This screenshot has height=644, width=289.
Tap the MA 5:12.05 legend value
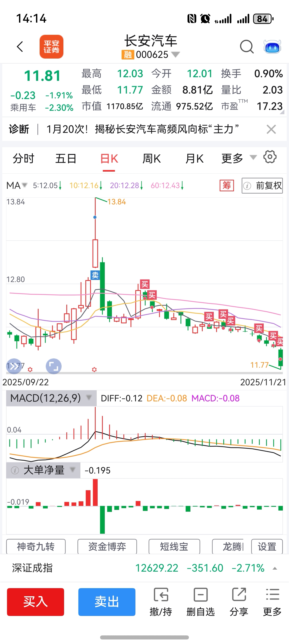pos(47,185)
